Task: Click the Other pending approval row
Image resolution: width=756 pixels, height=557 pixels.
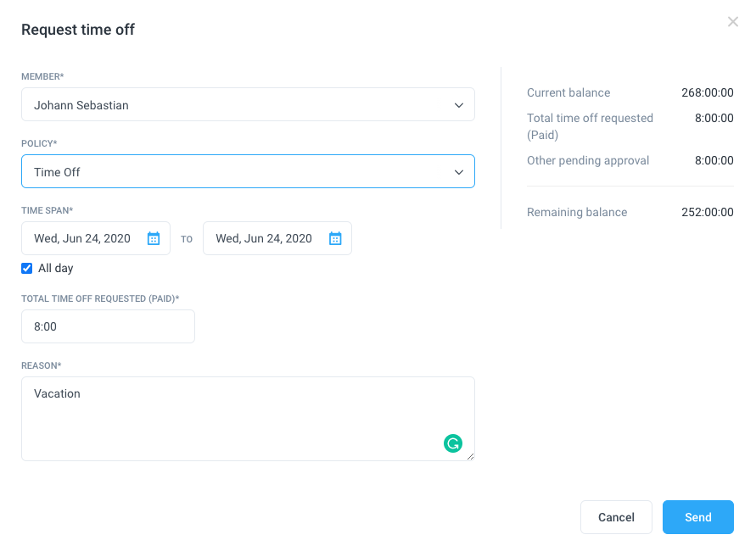Action: click(x=630, y=160)
